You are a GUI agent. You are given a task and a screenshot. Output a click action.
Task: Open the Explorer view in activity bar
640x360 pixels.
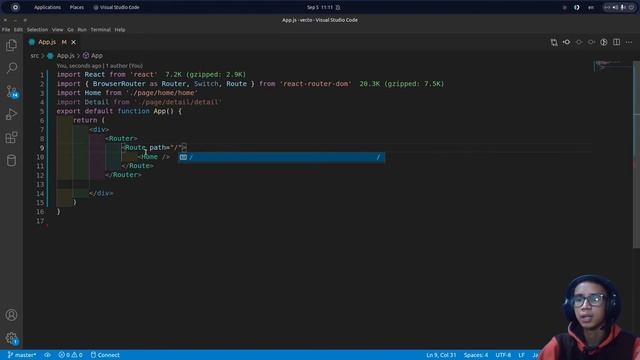pos(11,45)
